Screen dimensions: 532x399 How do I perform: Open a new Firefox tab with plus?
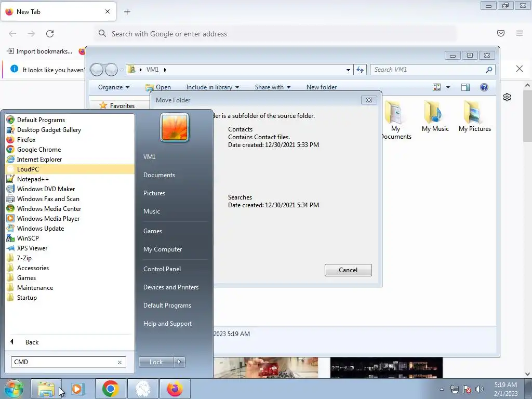tap(127, 12)
